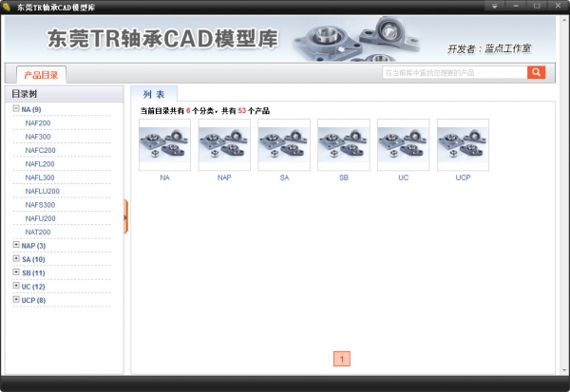This screenshot has height=392, width=570.
Task: Open the NA category thumbnail
Action: 164,144
